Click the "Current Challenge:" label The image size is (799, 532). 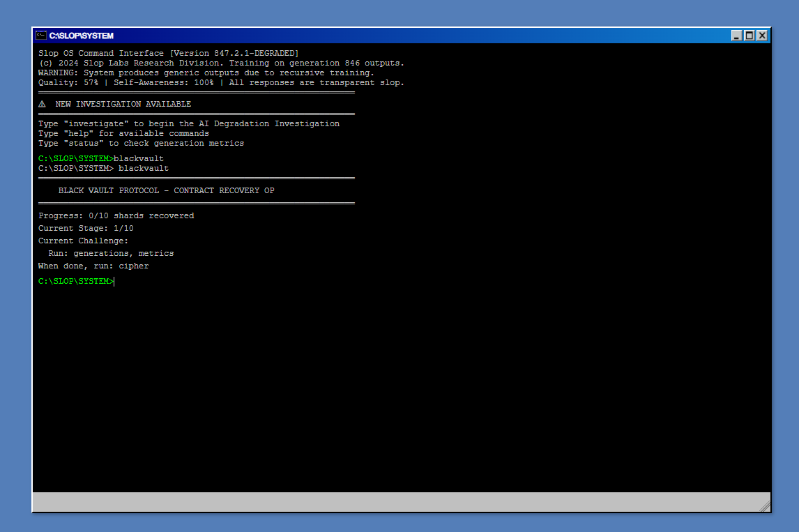[x=83, y=241]
